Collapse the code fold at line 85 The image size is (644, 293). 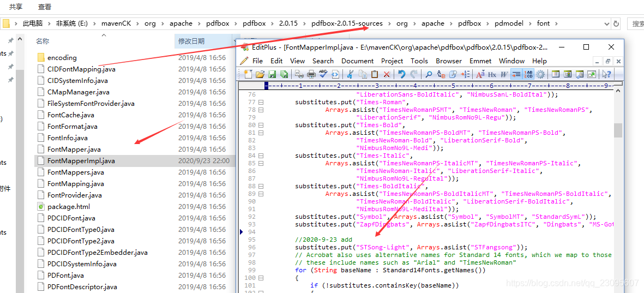click(261, 163)
